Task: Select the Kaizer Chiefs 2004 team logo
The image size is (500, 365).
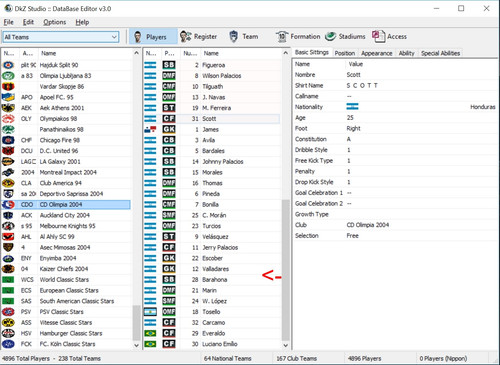Action: 8,269
